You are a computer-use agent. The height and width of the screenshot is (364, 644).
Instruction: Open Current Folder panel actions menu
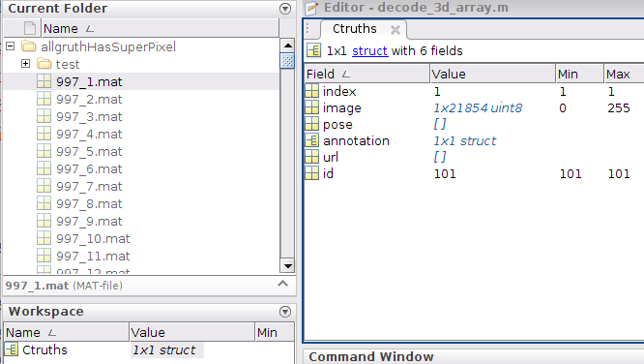point(285,9)
